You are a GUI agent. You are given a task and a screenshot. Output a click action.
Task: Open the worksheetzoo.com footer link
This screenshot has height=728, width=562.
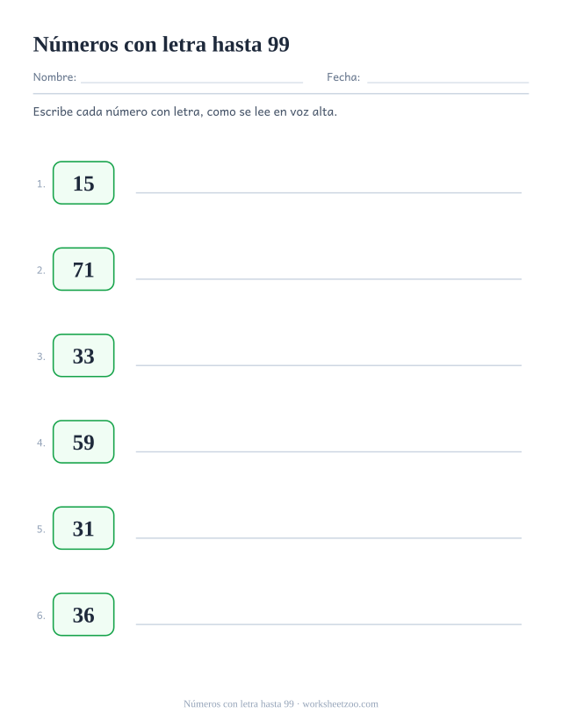click(x=340, y=704)
